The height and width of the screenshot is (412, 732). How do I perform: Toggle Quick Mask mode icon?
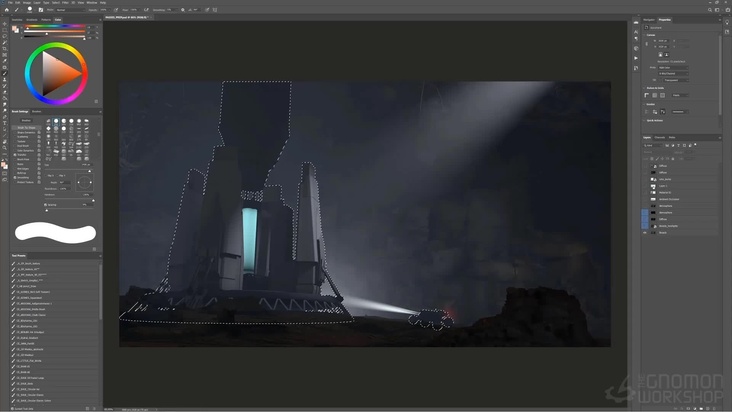[5, 174]
